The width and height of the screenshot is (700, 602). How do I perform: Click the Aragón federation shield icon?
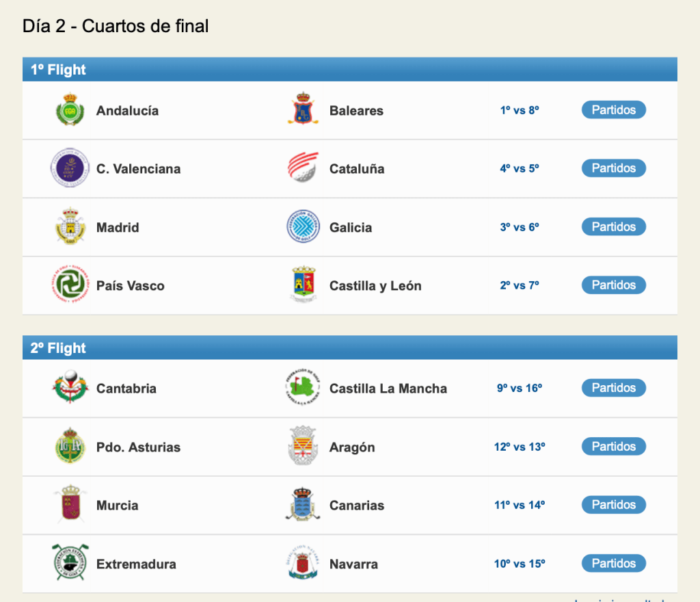303,447
